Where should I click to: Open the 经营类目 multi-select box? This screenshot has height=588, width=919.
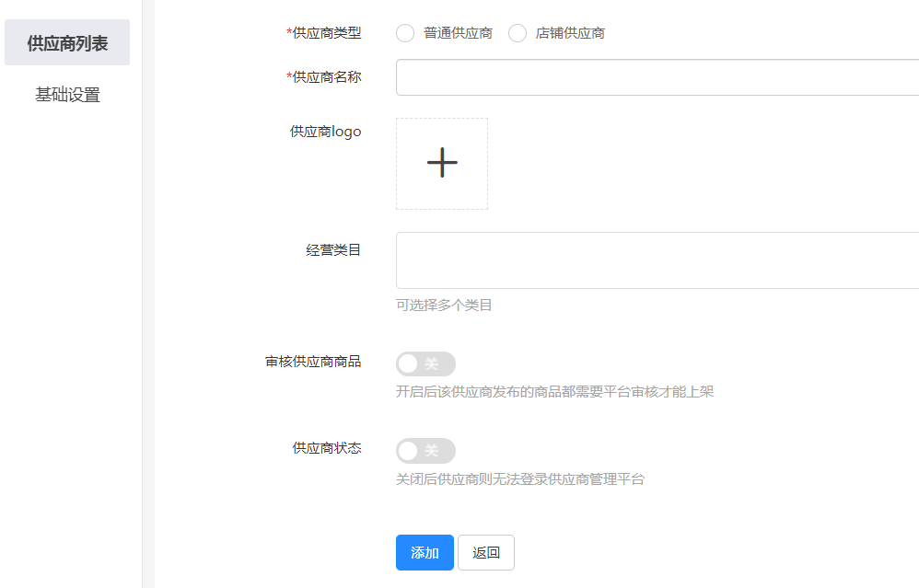point(656,260)
